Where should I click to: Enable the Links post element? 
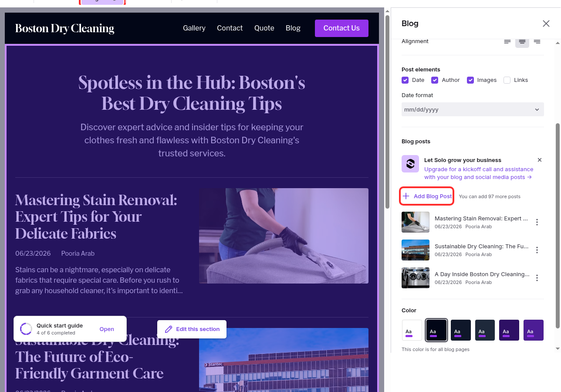pyautogui.click(x=507, y=80)
